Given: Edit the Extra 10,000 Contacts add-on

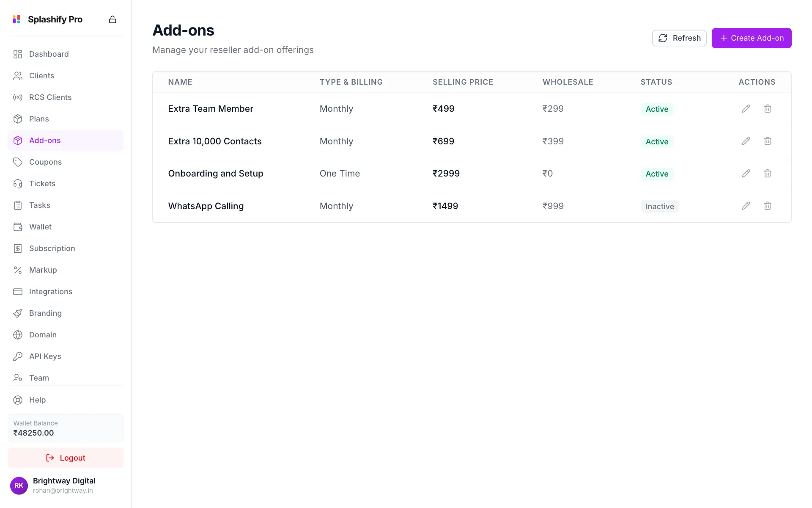Looking at the screenshot, I should pos(746,141).
